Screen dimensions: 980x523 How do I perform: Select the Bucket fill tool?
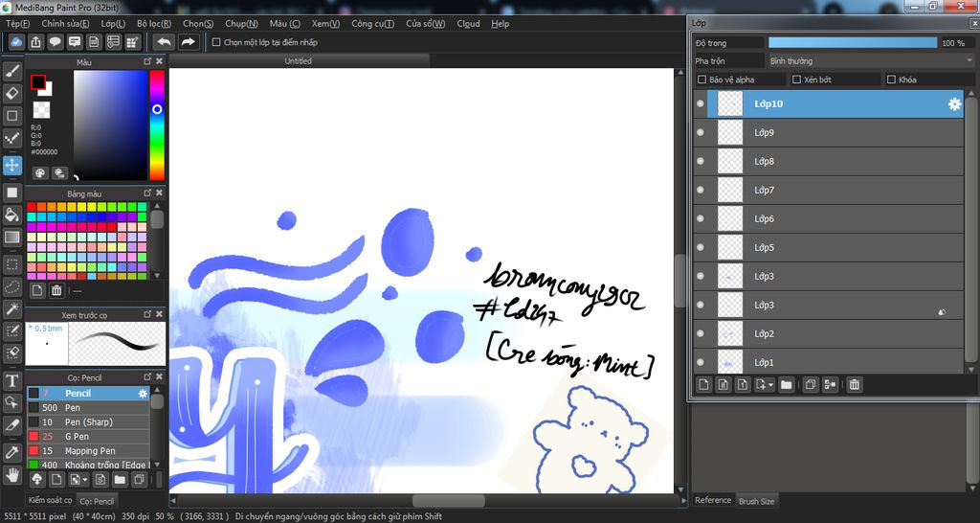[x=11, y=216]
